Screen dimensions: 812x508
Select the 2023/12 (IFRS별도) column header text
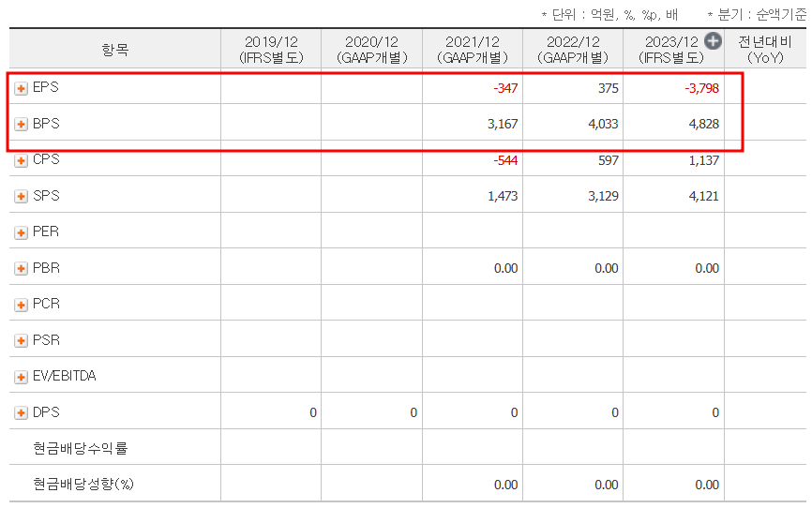click(671, 50)
